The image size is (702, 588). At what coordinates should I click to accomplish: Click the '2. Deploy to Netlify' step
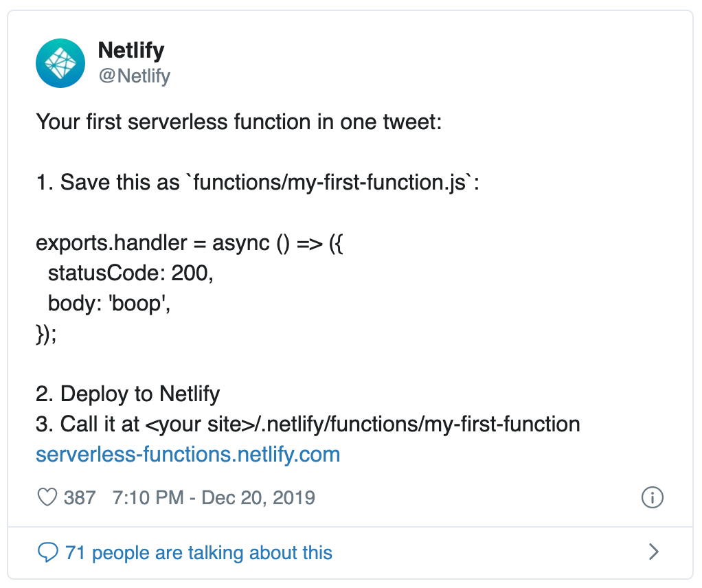tap(128, 394)
